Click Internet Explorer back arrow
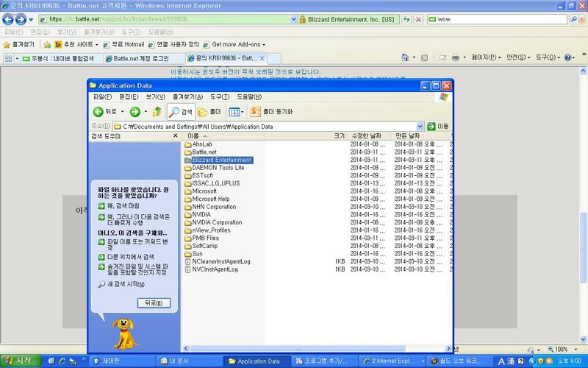This screenshot has height=368, width=588. [8, 19]
